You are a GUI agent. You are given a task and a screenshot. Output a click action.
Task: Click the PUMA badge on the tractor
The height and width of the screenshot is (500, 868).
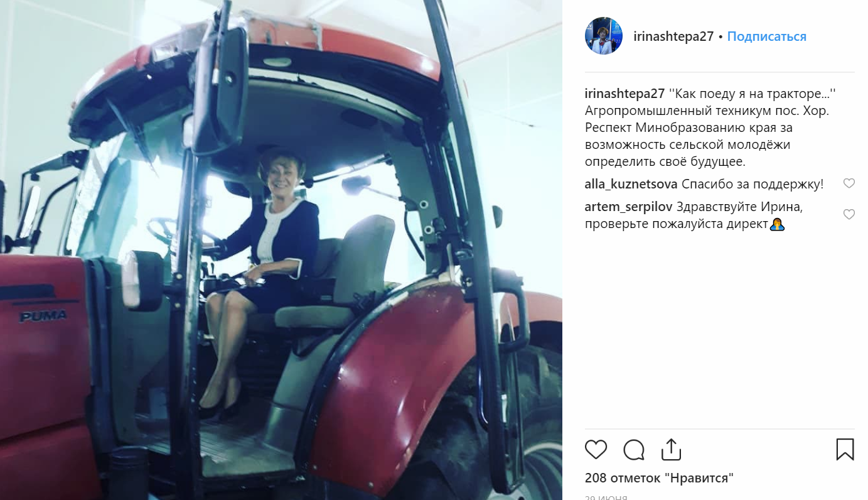point(43,317)
